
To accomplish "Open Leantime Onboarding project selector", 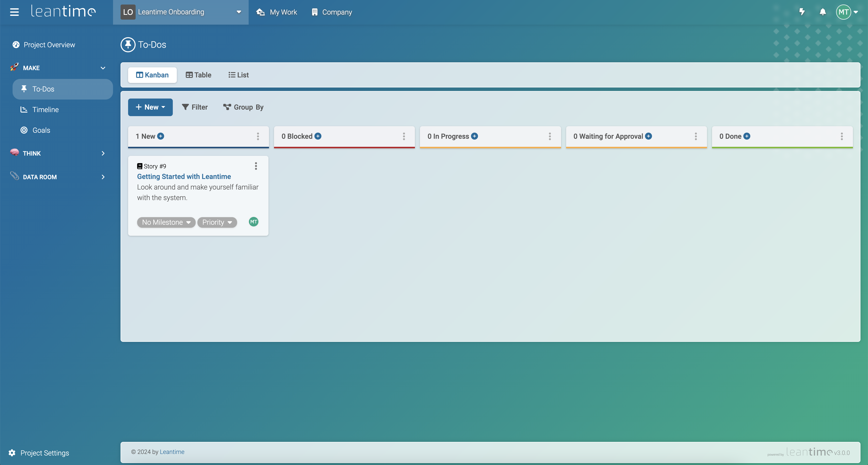I will (181, 12).
